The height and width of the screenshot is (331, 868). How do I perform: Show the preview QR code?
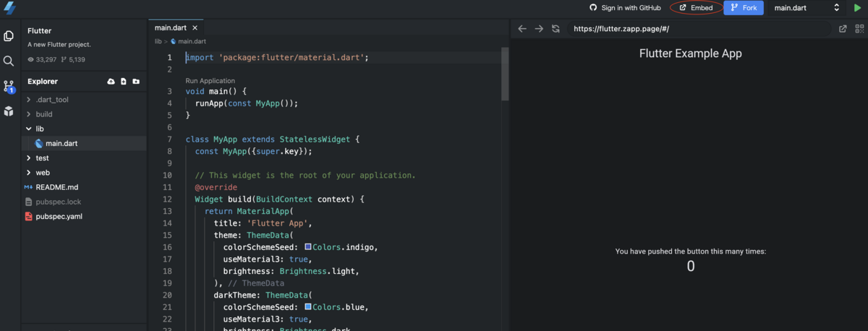(x=859, y=29)
